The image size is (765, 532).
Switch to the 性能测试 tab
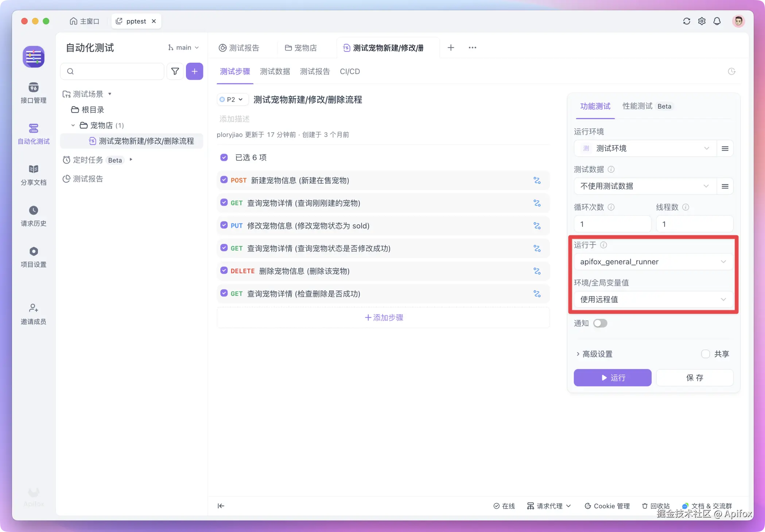637,106
